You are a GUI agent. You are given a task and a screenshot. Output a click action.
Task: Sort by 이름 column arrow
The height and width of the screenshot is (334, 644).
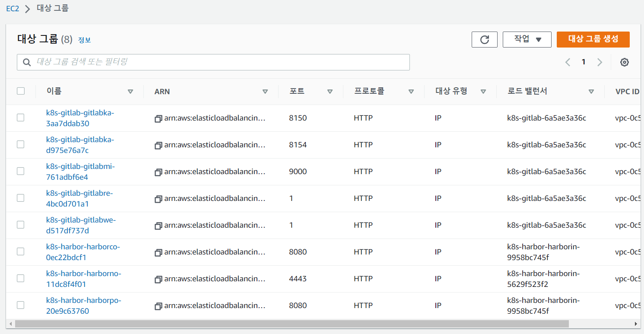(130, 92)
